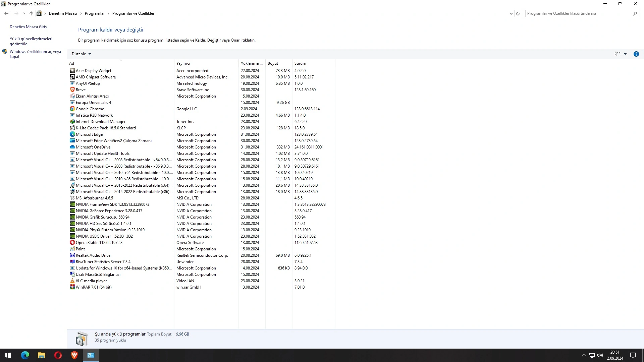Viewport: 644px width, 362px height.
Task: Sort list by Sürüm column header
Action: 314,63
